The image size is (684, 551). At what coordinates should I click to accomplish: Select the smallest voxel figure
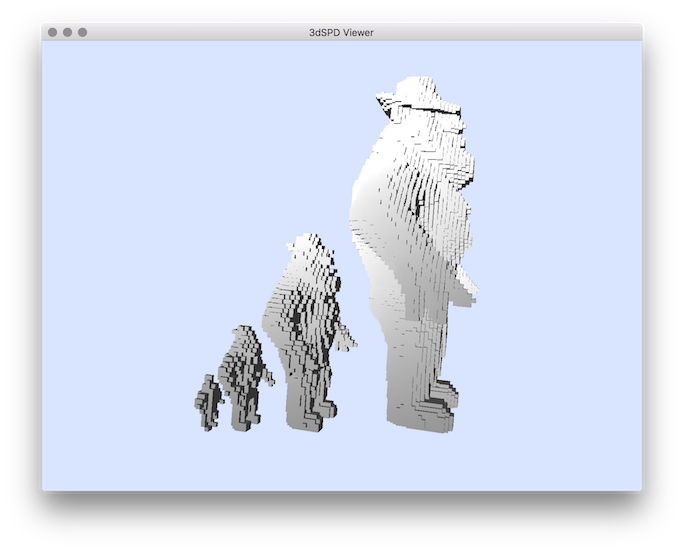click(x=207, y=400)
